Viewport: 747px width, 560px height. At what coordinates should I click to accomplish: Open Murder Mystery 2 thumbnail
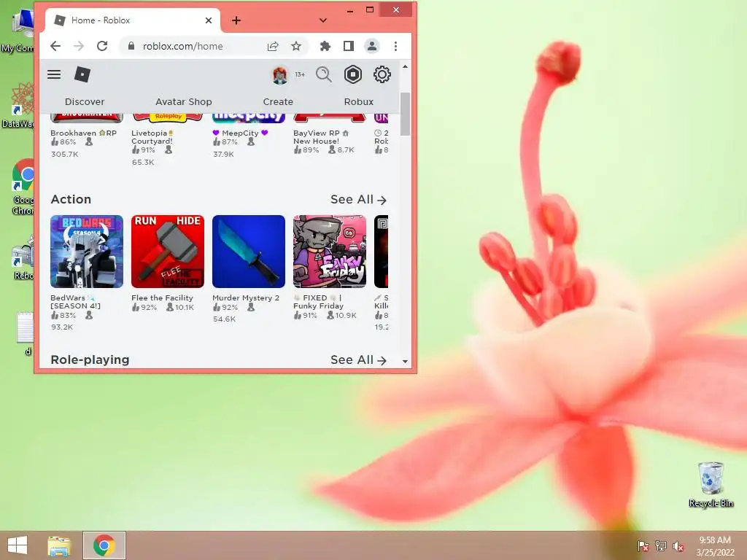pyautogui.click(x=249, y=252)
